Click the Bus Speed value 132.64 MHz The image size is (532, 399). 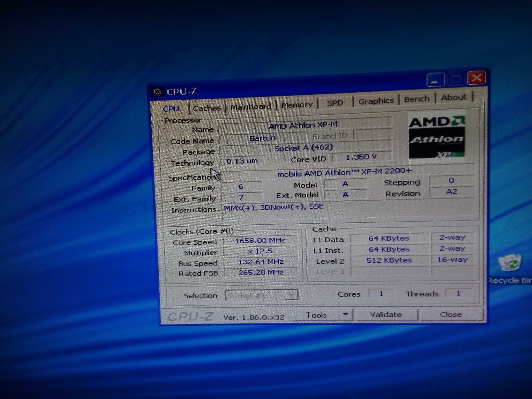coord(261,262)
